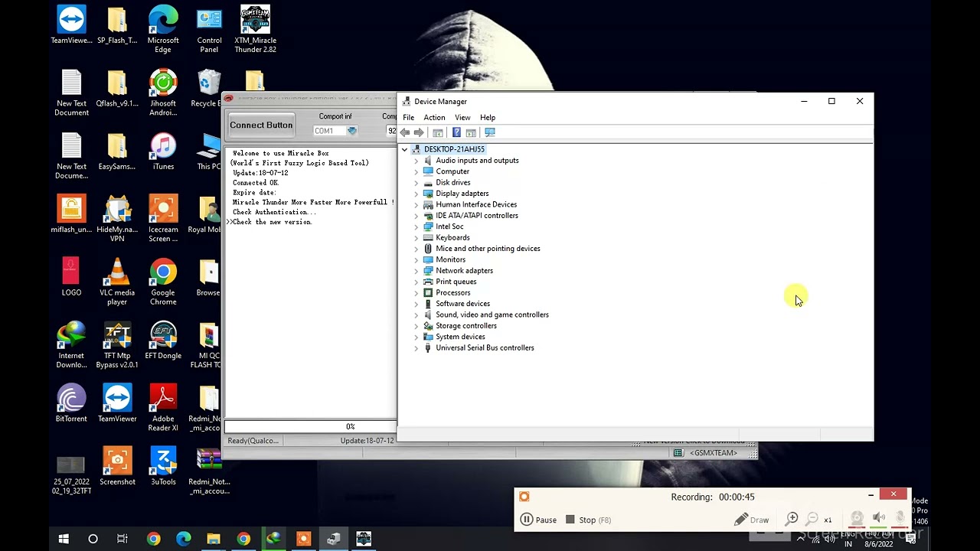Toggle system sound in recorder panel
This screenshot has width=980, height=551.
[x=879, y=519]
